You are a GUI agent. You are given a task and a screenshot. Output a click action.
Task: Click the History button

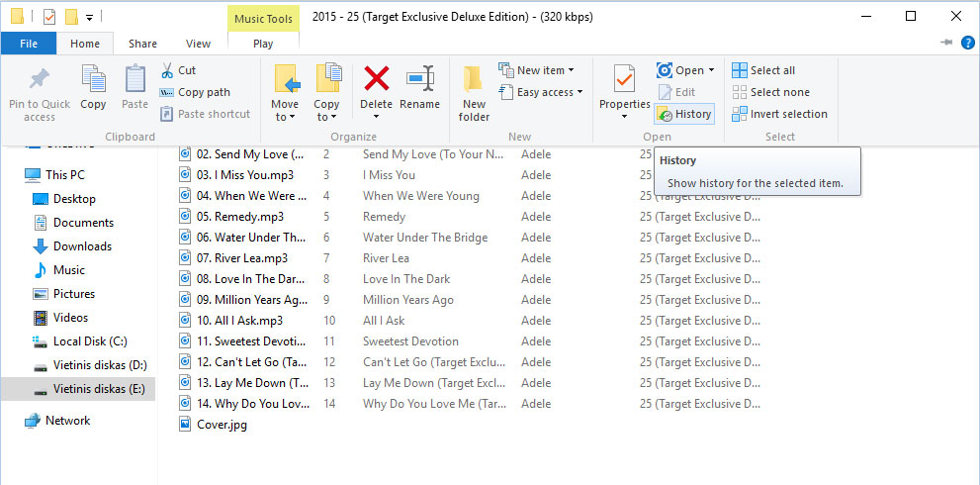click(684, 114)
